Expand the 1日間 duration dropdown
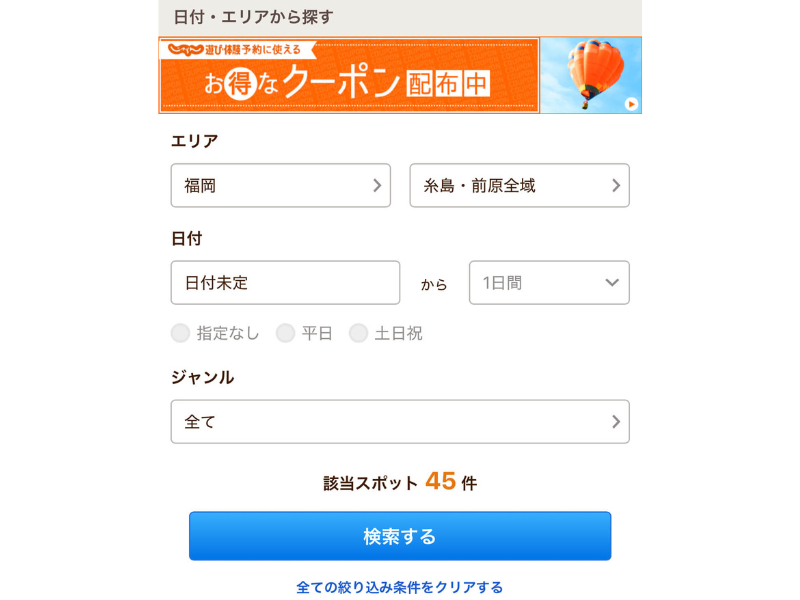This screenshot has height=600, width=800. click(549, 283)
